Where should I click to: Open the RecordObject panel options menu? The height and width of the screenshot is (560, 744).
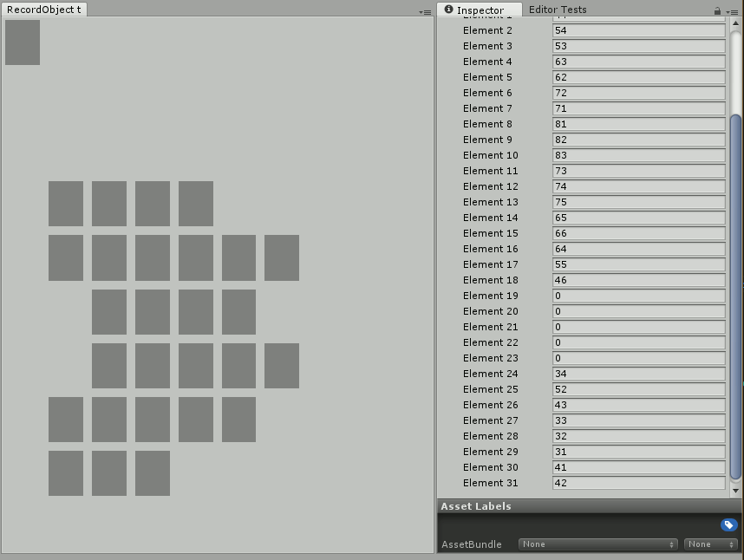pos(425,12)
